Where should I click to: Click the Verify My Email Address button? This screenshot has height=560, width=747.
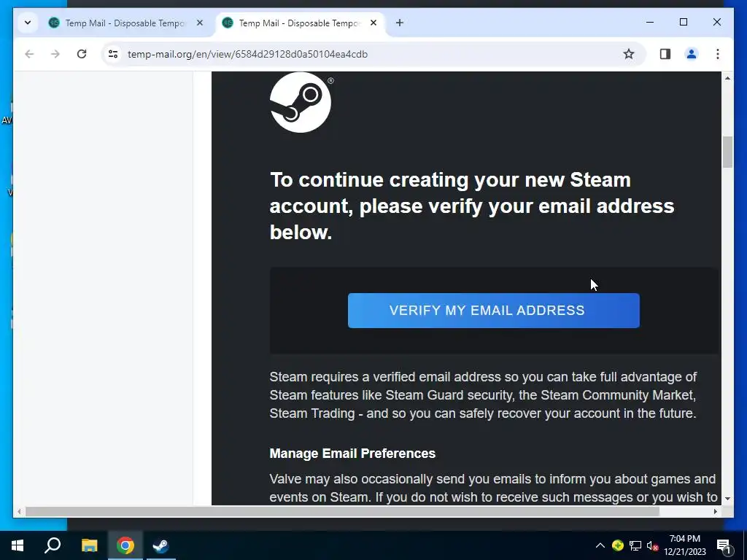click(494, 311)
